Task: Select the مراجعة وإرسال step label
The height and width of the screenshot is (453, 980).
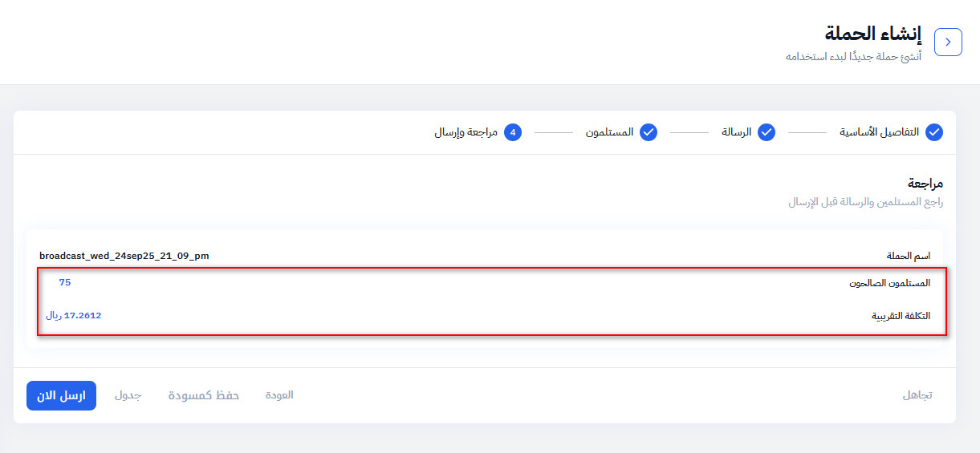Action: click(x=466, y=132)
